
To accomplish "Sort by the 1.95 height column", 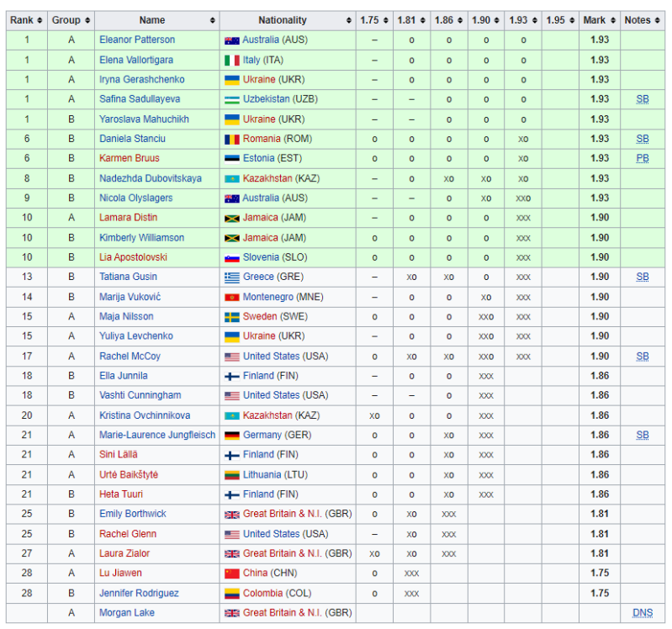I will (559, 20).
